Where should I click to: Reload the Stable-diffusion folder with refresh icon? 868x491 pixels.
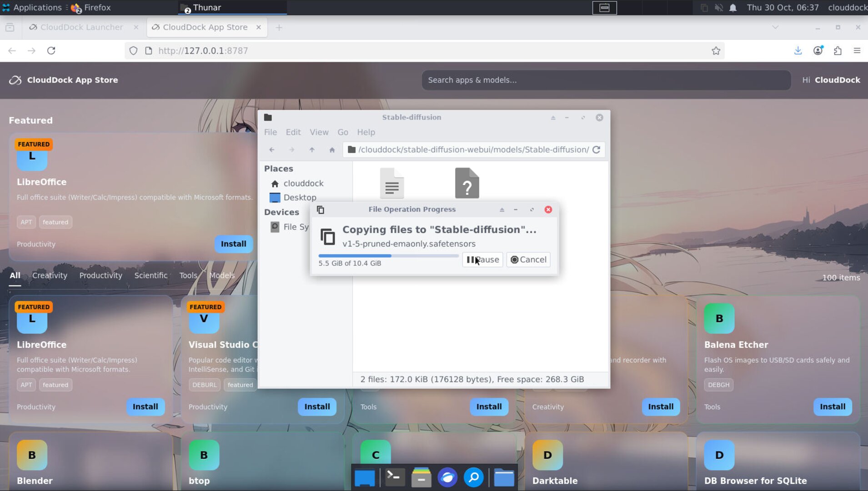tap(597, 150)
